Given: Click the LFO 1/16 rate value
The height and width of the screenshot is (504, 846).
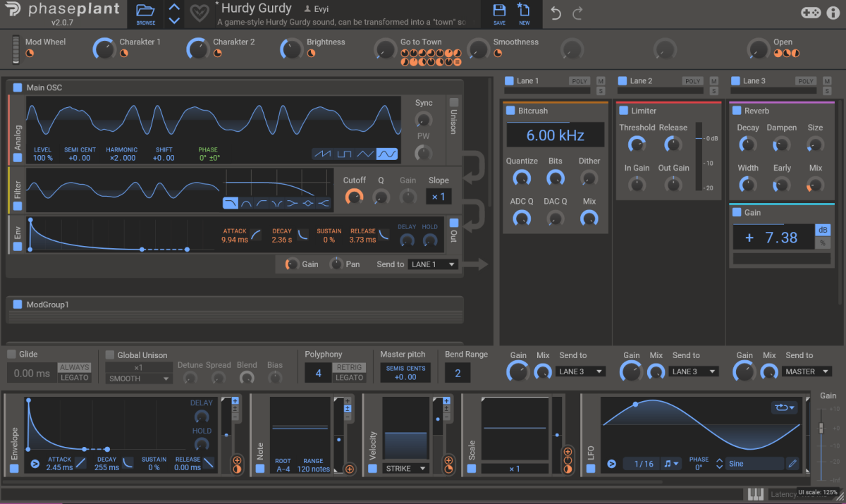Looking at the screenshot, I should 644,464.
